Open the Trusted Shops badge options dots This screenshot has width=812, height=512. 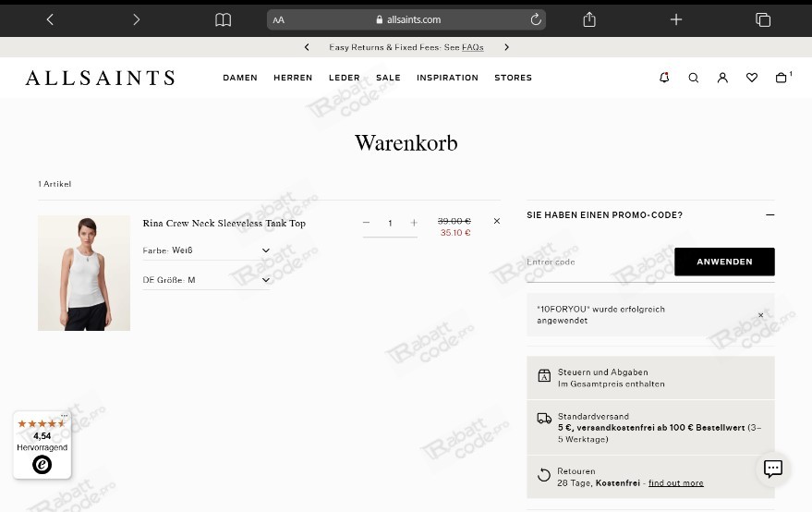[64, 416]
